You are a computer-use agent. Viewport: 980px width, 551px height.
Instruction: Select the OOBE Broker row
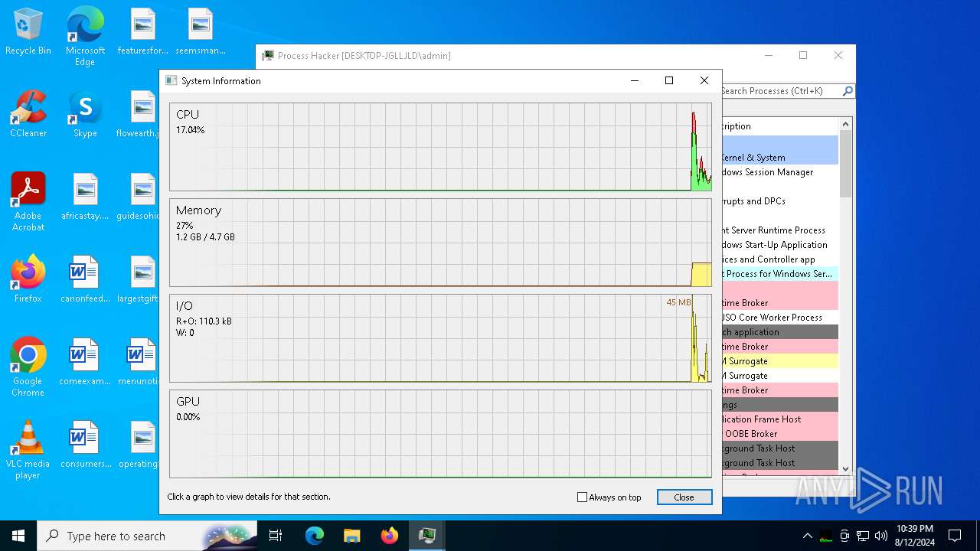click(x=780, y=434)
